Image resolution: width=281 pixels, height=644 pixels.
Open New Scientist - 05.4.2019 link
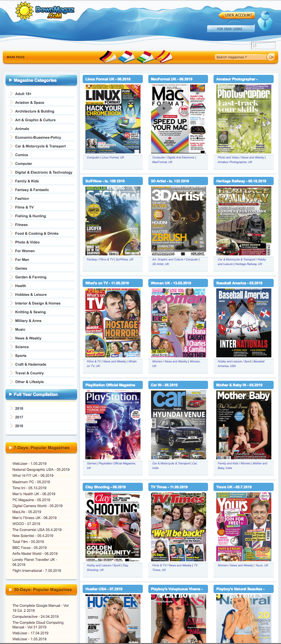pos(33,536)
